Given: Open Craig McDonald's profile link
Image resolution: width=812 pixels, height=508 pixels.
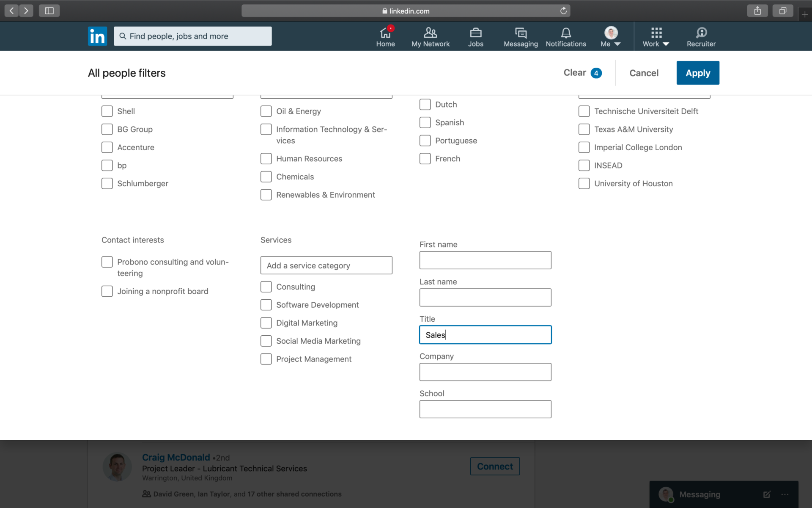Looking at the screenshot, I should pyautogui.click(x=176, y=457).
